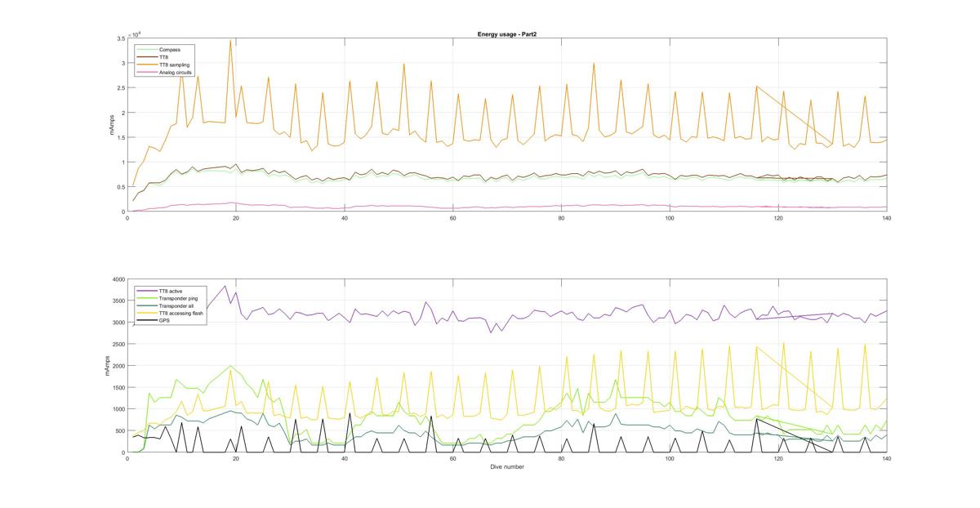Click the '100' x-axis tick under bottom chart
Screen dimensions: 980x508
pyautogui.click(x=670, y=459)
